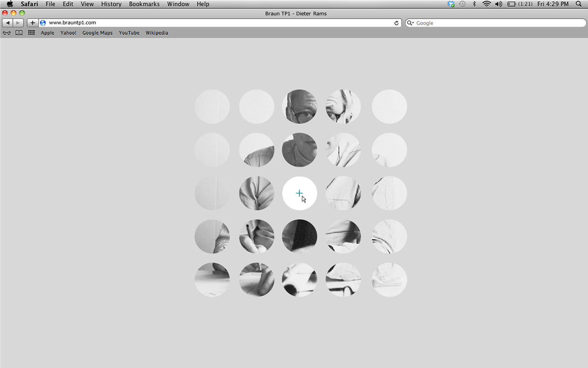588x368 pixels.
Task: Add bookmark with the plus button
Action: pyautogui.click(x=32, y=23)
